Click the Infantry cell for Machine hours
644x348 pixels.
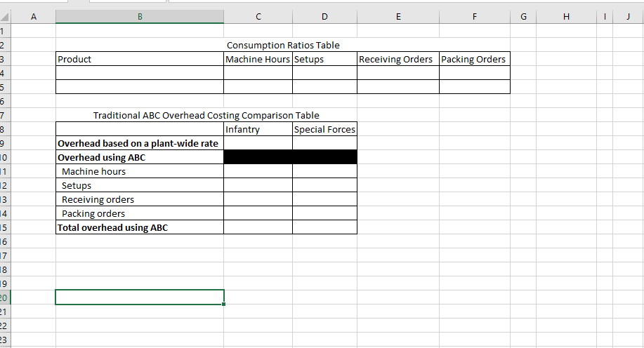coord(258,171)
